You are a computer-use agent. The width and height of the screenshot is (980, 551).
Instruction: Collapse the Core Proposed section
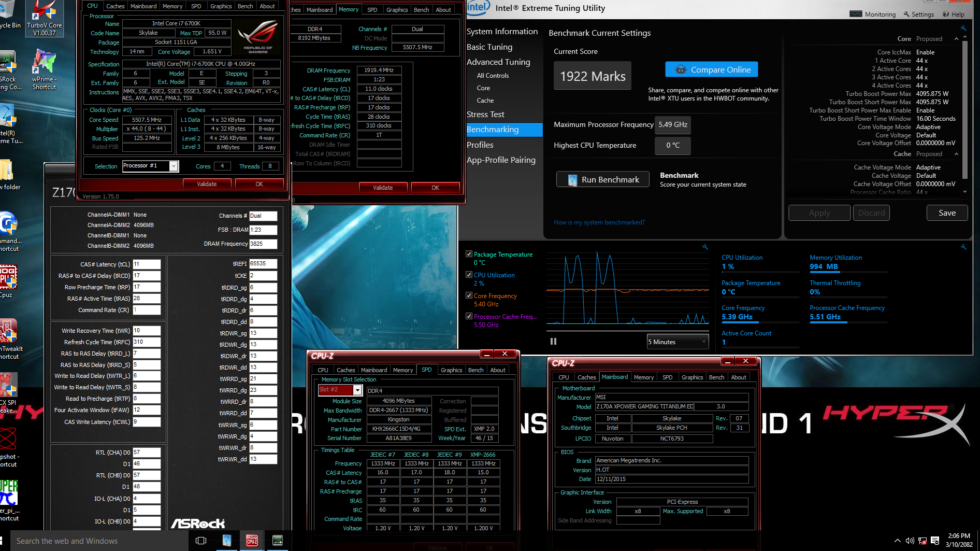(x=956, y=39)
